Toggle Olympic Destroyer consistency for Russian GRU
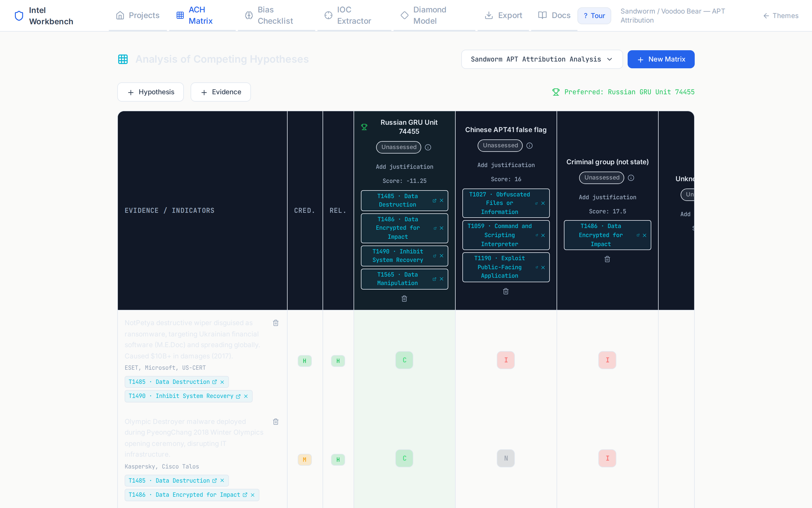812x508 pixels. coord(404,458)
